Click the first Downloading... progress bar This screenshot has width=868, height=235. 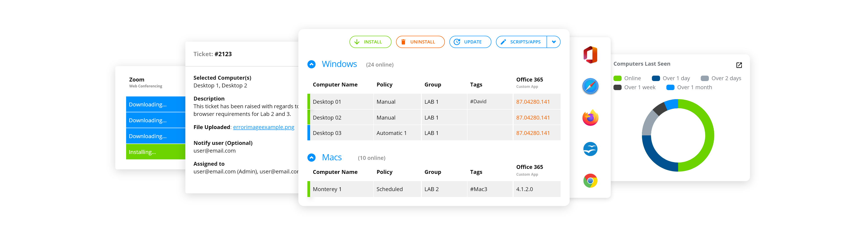point(156,104)
